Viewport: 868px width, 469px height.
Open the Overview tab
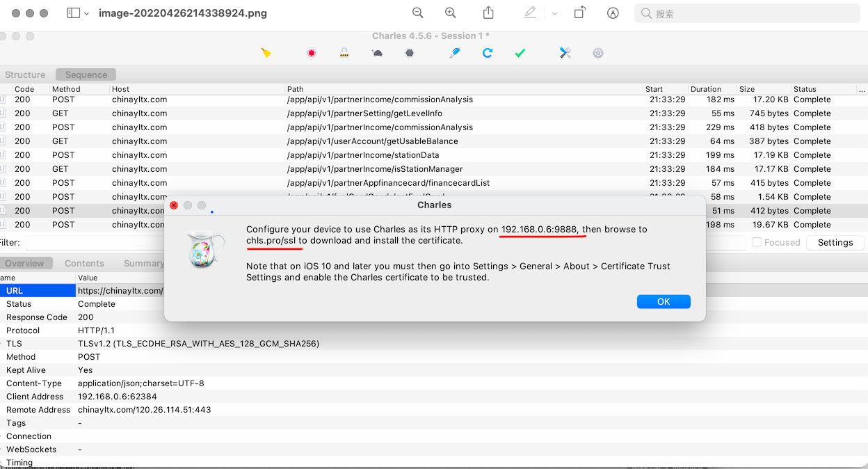[24, 263]
